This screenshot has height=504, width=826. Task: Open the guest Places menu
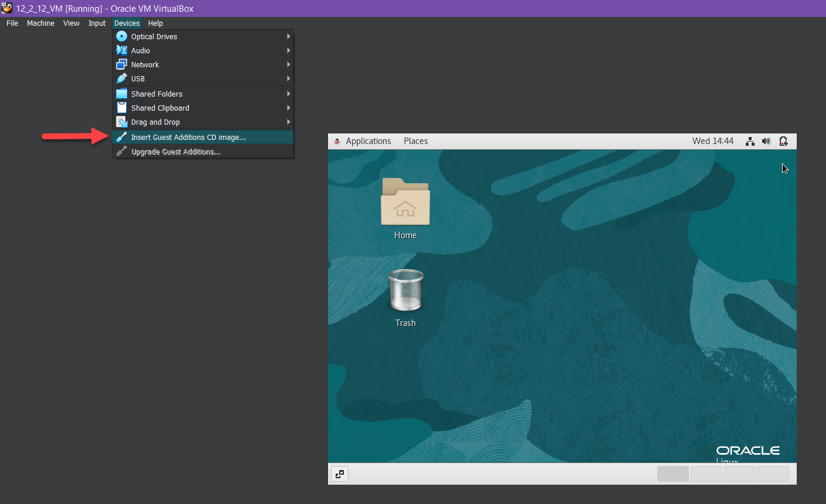(x=415, y=141)
